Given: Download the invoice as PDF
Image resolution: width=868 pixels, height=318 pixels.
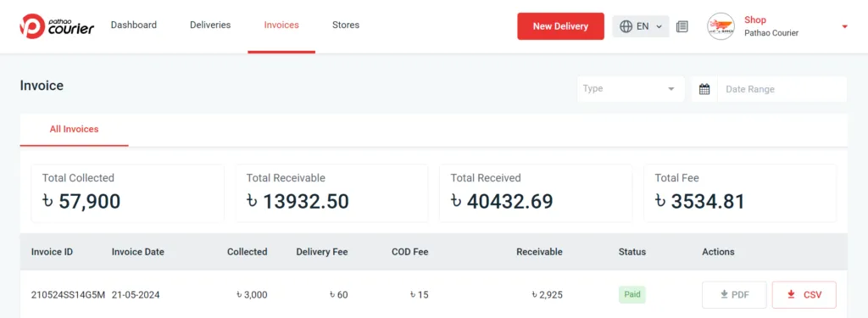Looking at the screenshot, I should [x=734, y=295].
